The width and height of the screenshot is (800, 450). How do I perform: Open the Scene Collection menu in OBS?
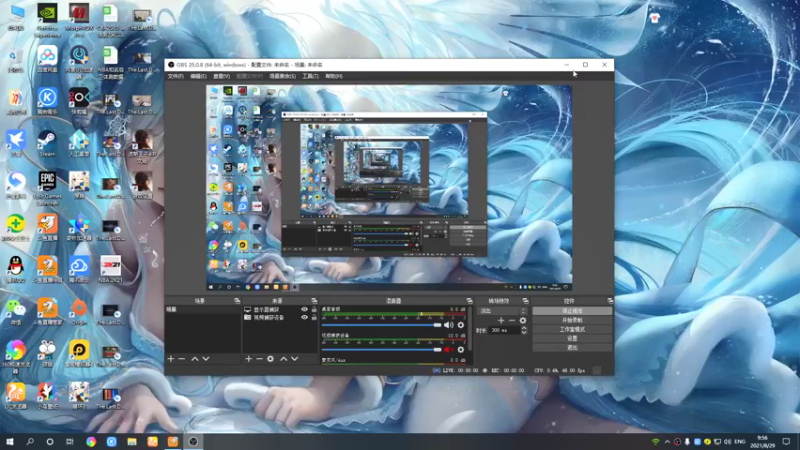pyautogui.click(x=282, y=76)
